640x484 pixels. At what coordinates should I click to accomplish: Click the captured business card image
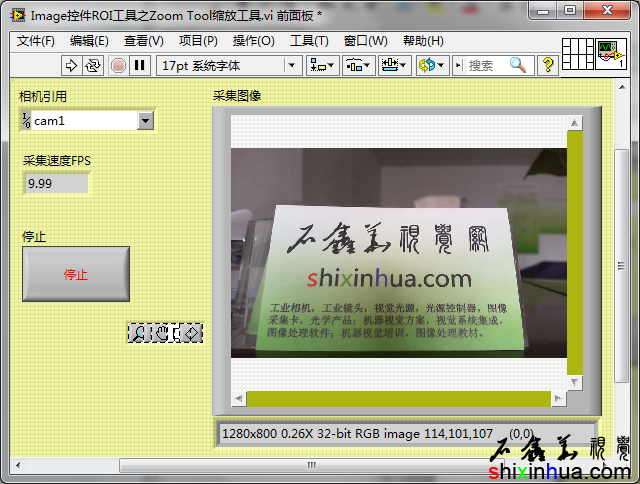[399, 253]
